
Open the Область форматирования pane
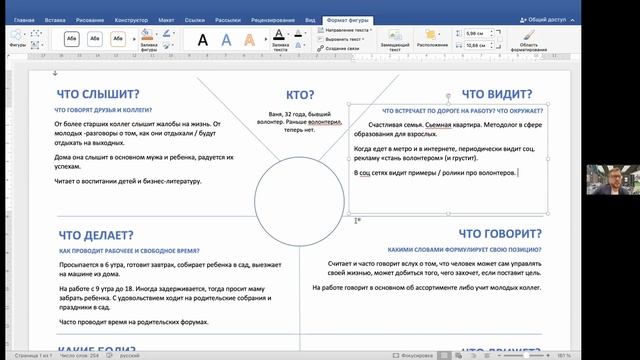point(529,40)
